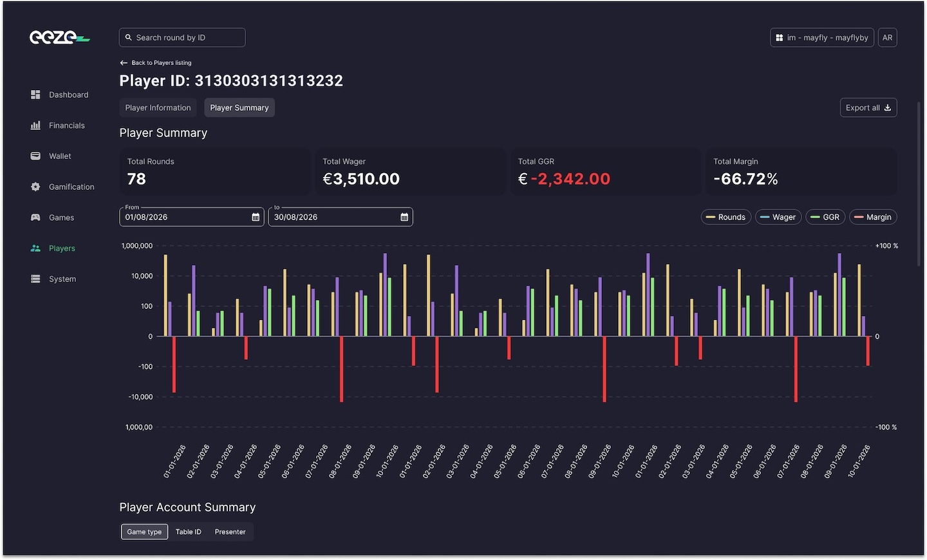Open the Players section icon
Viewport: 927px width, 560px height.
35,248
